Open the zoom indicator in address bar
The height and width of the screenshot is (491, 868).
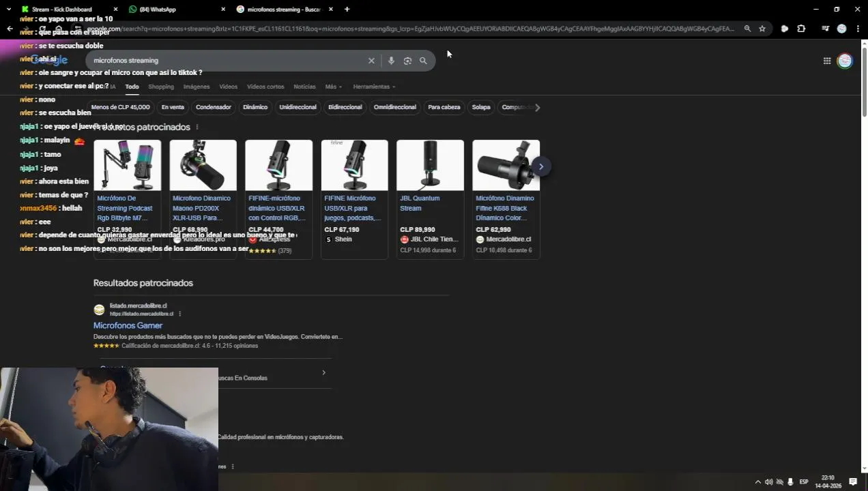click(747, 29)
